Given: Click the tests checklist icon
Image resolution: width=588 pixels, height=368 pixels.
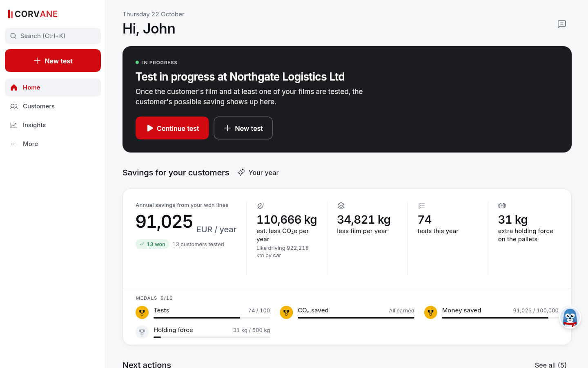Looking at the screenshot, I should tap(421, 206).
